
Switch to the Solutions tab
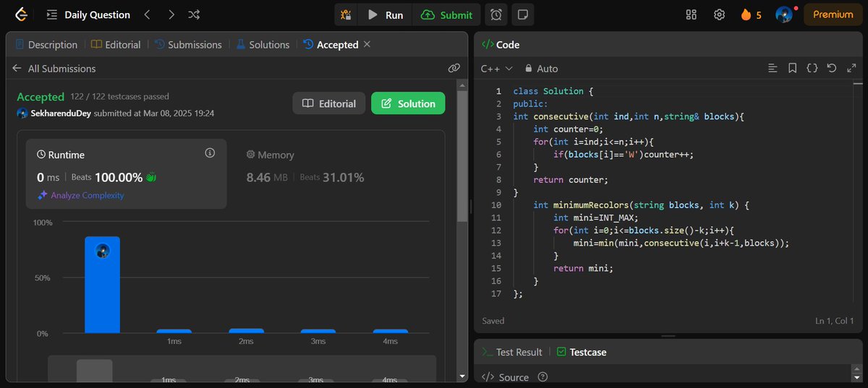click(263, 45)
